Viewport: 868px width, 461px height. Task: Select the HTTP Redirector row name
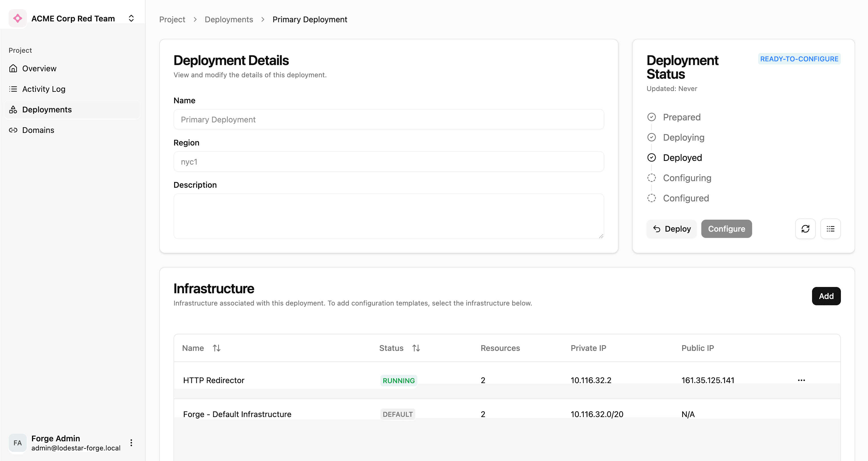point(214,380)
